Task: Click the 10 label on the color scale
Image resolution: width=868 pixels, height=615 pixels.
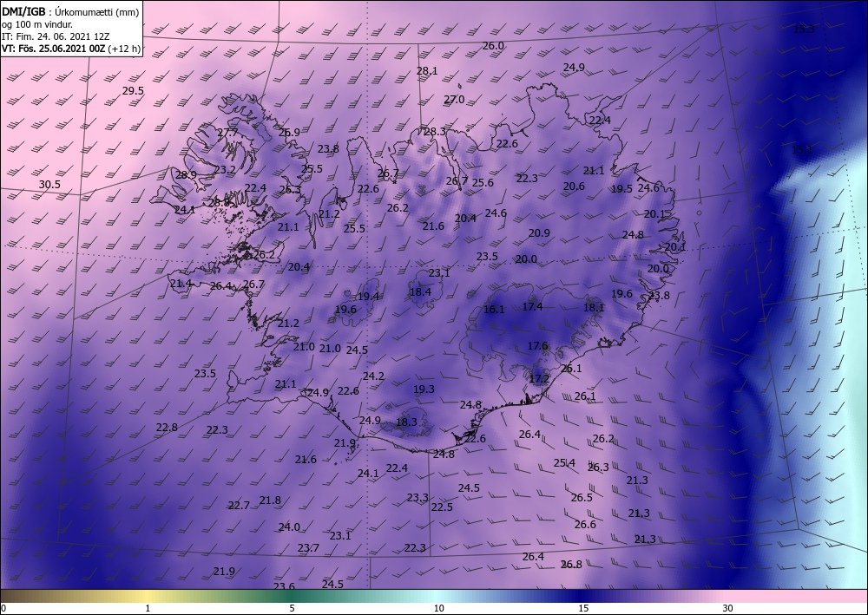Action: point(438,609)
